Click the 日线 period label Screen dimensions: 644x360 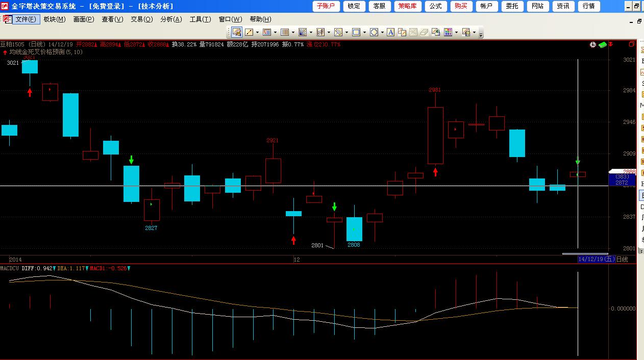coord(622,260)
